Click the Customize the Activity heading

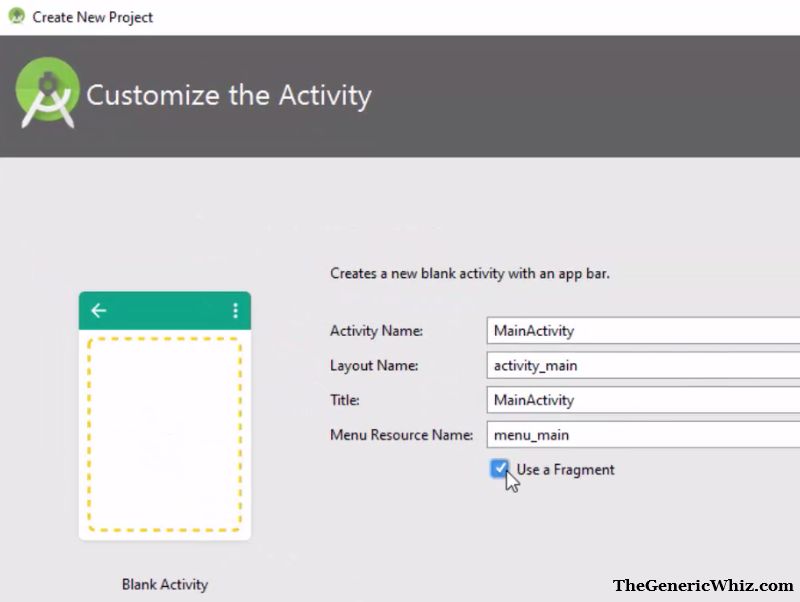point(229,95)
